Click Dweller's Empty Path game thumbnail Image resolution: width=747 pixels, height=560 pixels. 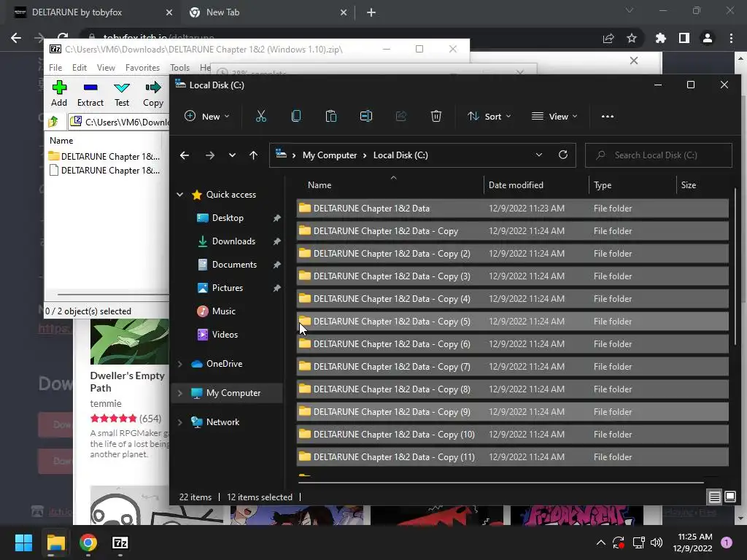click(129, 341)
